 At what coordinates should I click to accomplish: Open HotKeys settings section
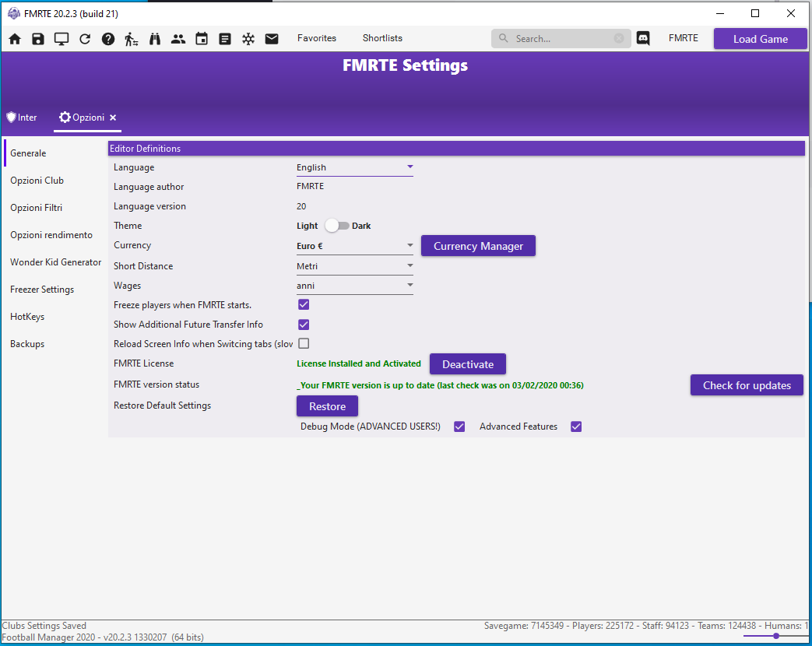(x=27, y=316)
